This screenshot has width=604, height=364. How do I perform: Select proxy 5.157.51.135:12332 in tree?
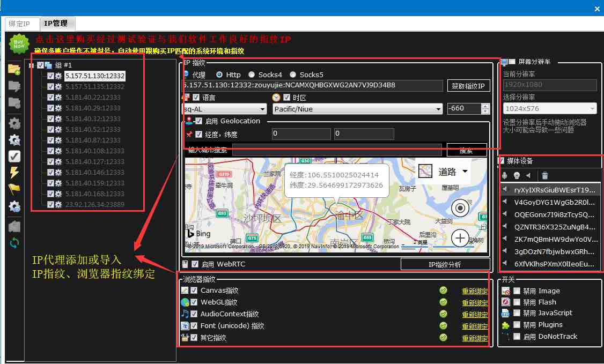click(95, 86)
